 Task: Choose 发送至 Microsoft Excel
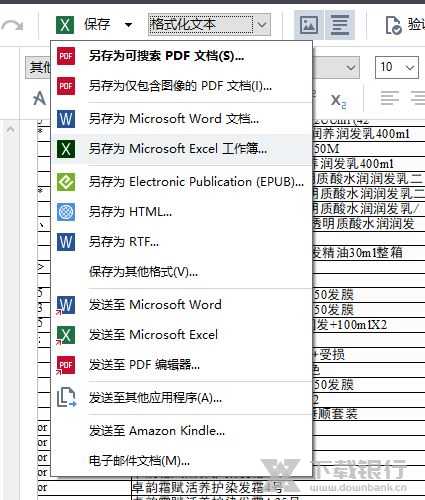[182, 335]
